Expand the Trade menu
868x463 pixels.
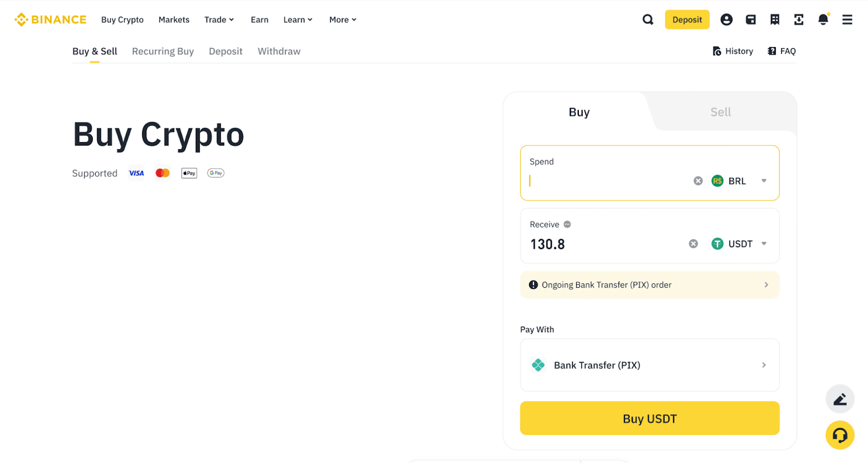[219, 20]
